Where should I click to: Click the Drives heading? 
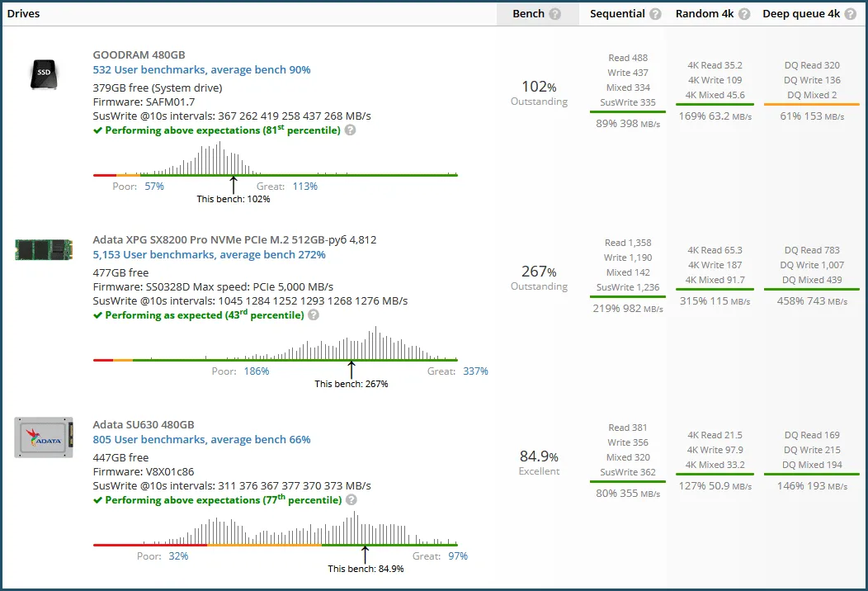[x=23, y=14]
